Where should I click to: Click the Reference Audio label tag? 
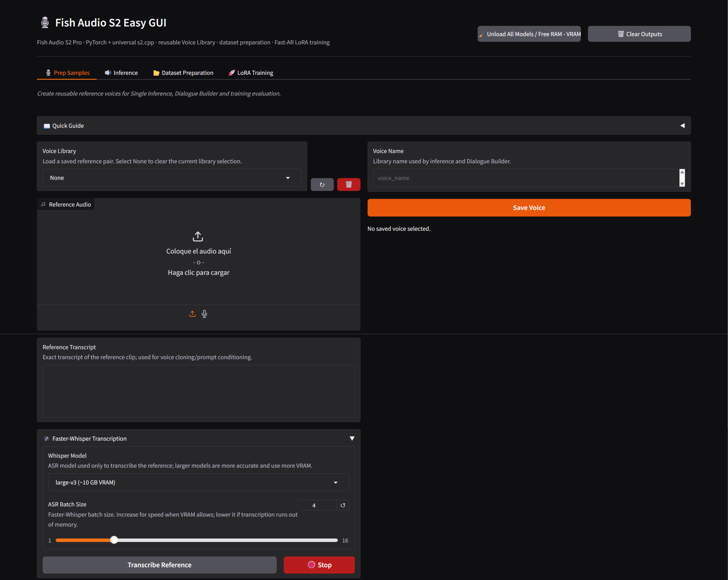coord(66,205)
